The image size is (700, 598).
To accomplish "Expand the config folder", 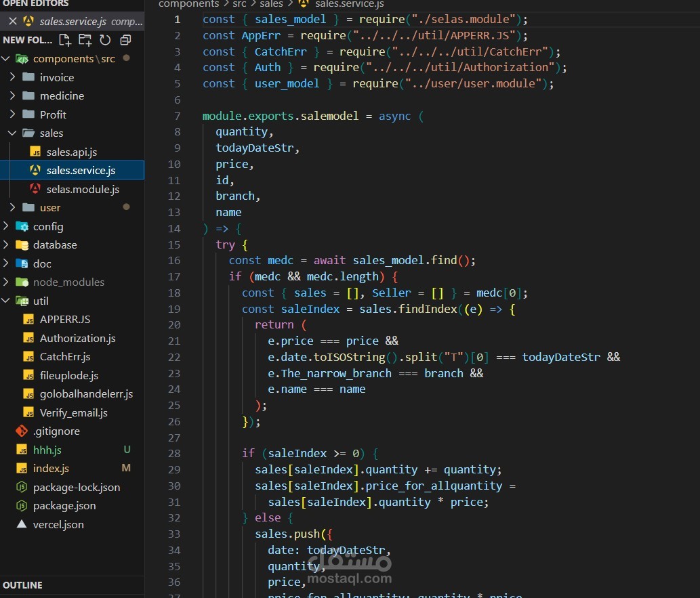I will pyautogui.click(x=6, y=226).
